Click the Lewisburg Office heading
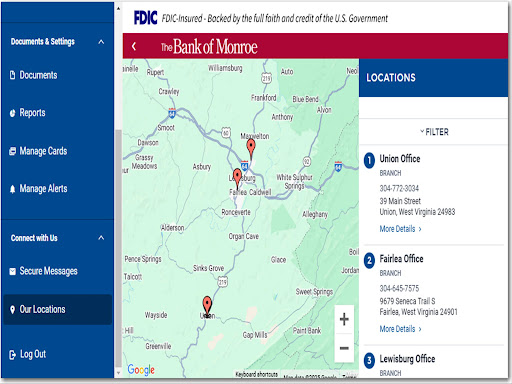 [407, 359]
